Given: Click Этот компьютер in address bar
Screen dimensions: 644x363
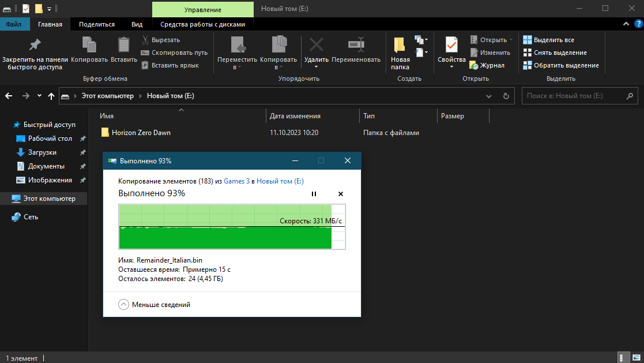Looking at the screenshot, I should [107, 96].
